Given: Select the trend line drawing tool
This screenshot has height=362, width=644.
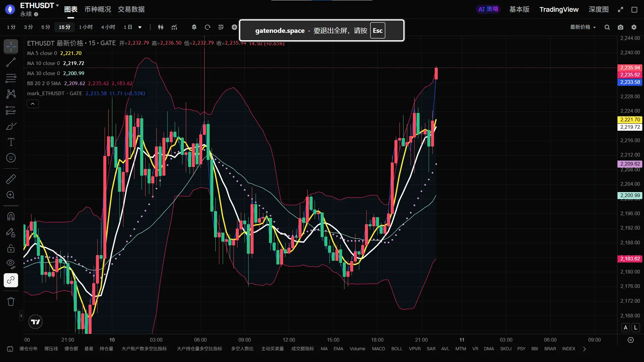Looking at the screenshot, I should (11, 62).
